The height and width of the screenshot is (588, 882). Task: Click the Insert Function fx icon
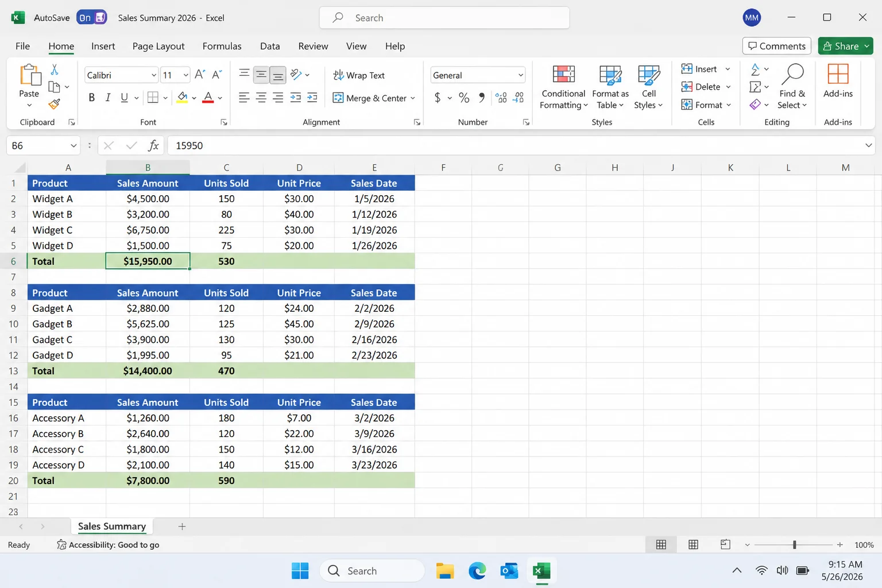[153, 146]
